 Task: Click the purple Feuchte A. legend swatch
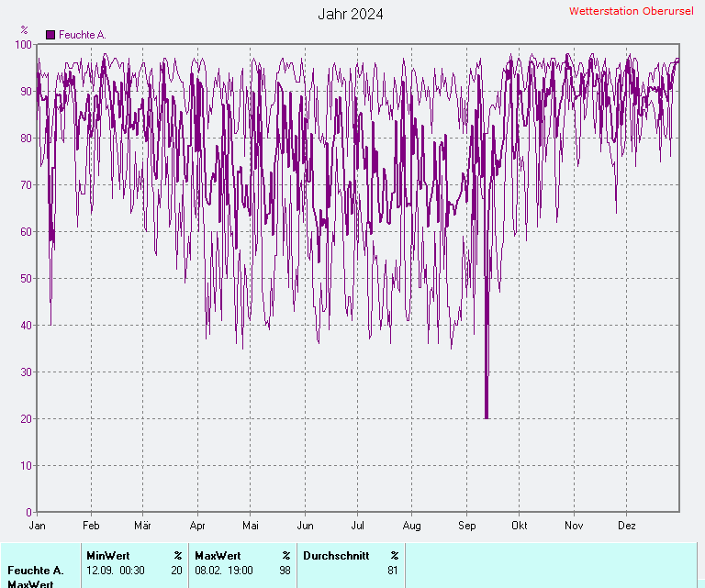50,35
